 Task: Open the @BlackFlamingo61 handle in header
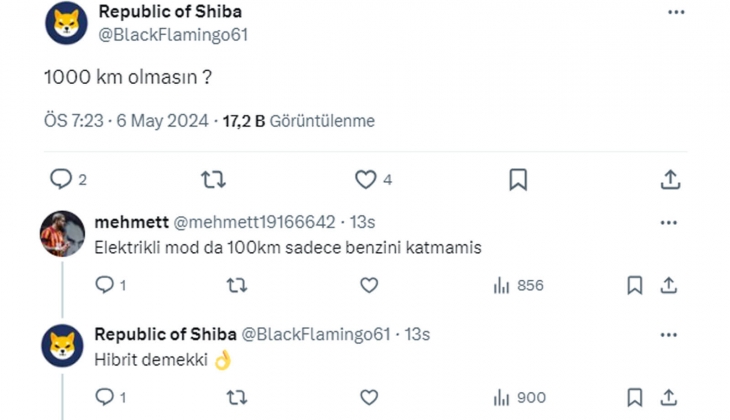click(x=173, y=34)
